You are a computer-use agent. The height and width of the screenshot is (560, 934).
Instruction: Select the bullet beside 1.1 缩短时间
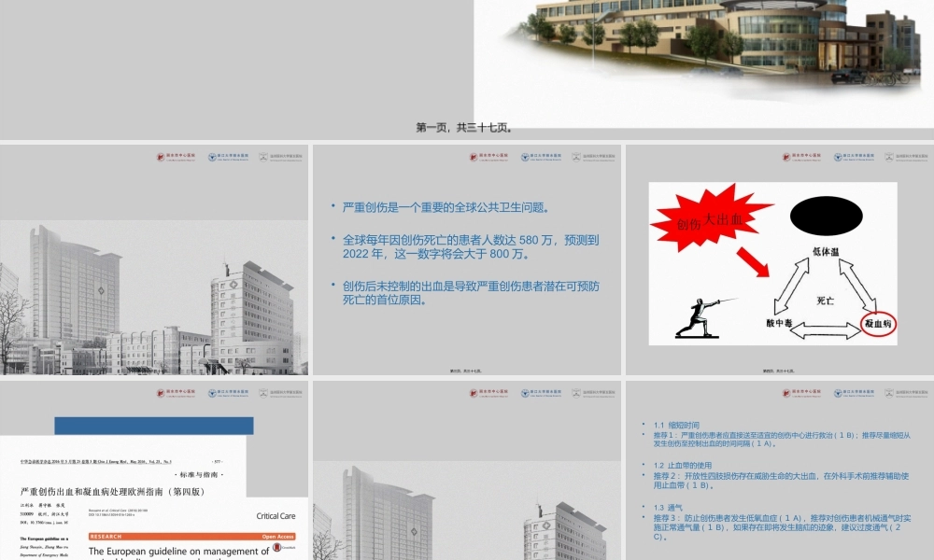pyautogui.click(x=644, y=424)
